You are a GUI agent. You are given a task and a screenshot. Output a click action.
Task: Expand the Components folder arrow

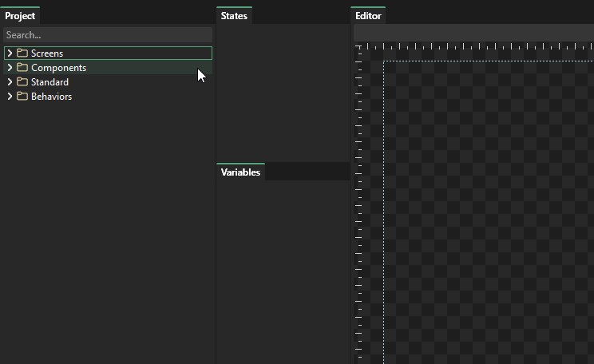pos(10,68)
